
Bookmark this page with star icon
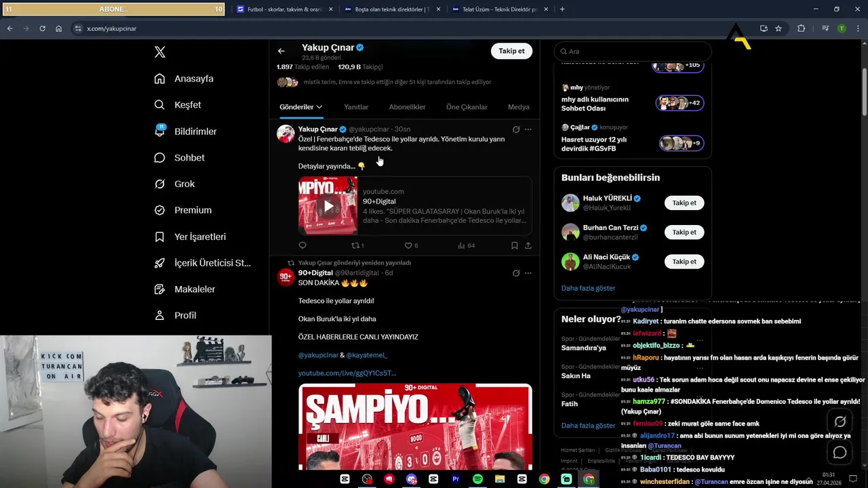(x=778, y=28)
